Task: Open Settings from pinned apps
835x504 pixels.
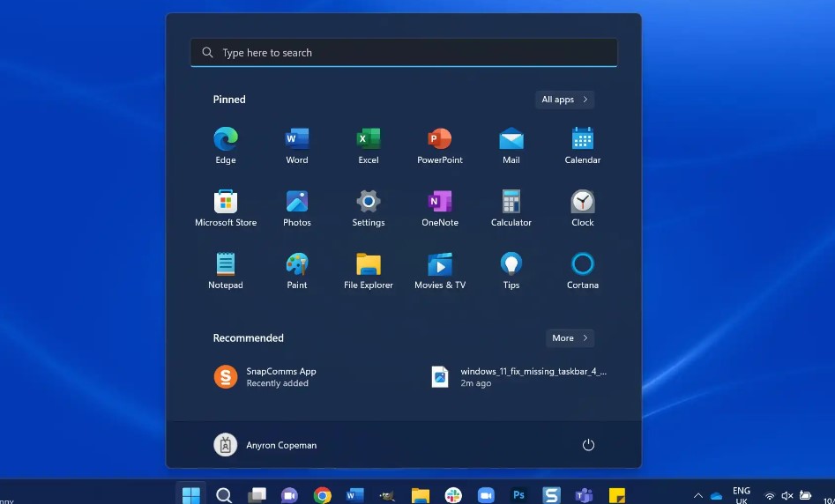Action: coord(368,208)
